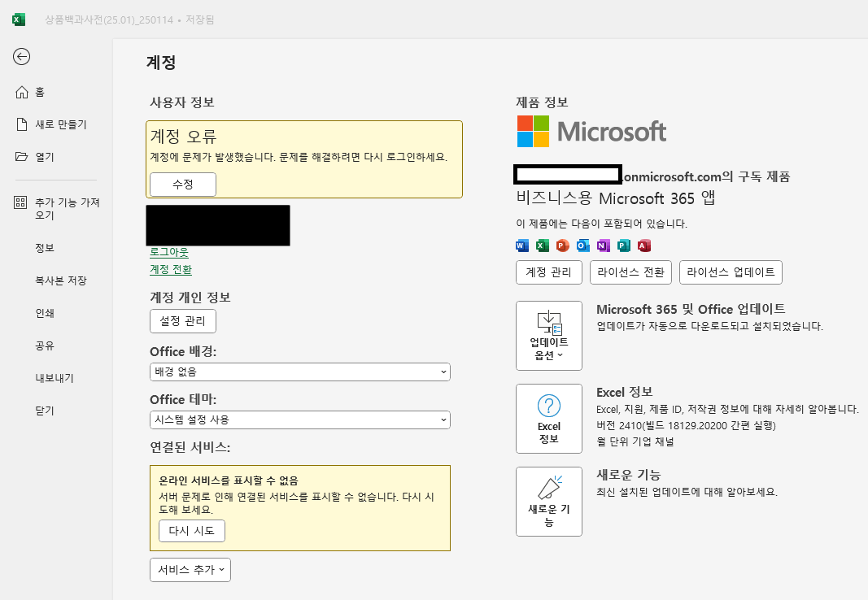This screenshot has width=868, height=600.
Task: Click the Word app icon
Action: (522, 246)
